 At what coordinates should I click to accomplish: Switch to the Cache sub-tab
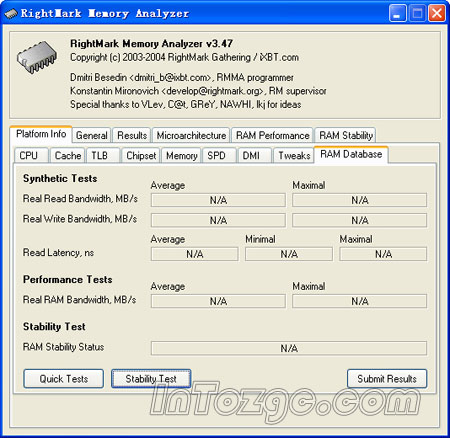[68, 156]
